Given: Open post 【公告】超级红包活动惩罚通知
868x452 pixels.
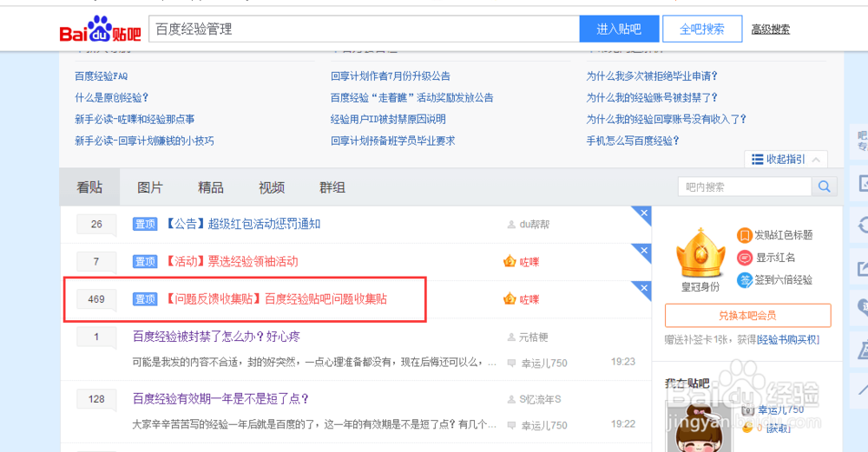Looking at the screenshot, I should 242,224.
